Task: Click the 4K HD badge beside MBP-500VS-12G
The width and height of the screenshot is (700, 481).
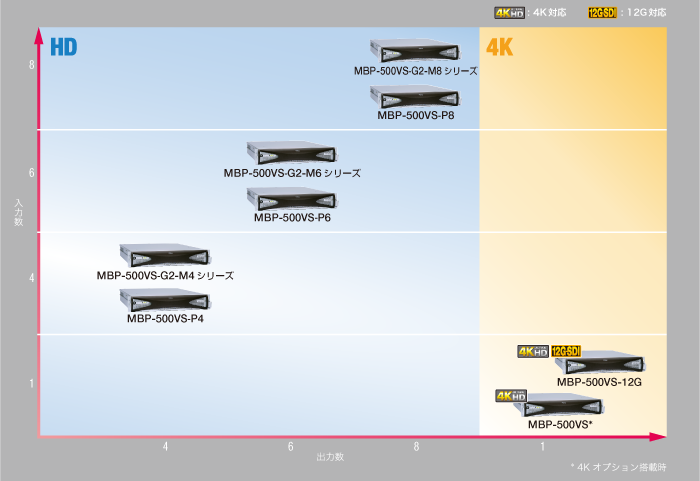Action: 533,351
